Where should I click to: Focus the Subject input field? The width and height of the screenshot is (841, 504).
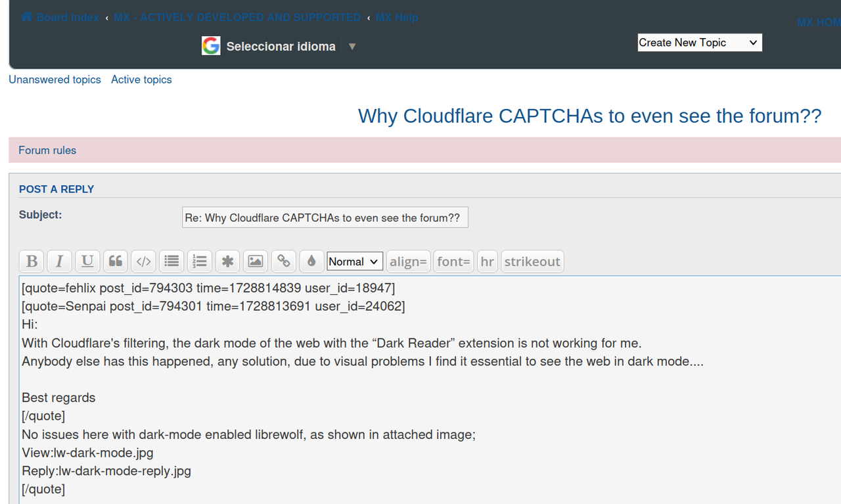(325, 218)
